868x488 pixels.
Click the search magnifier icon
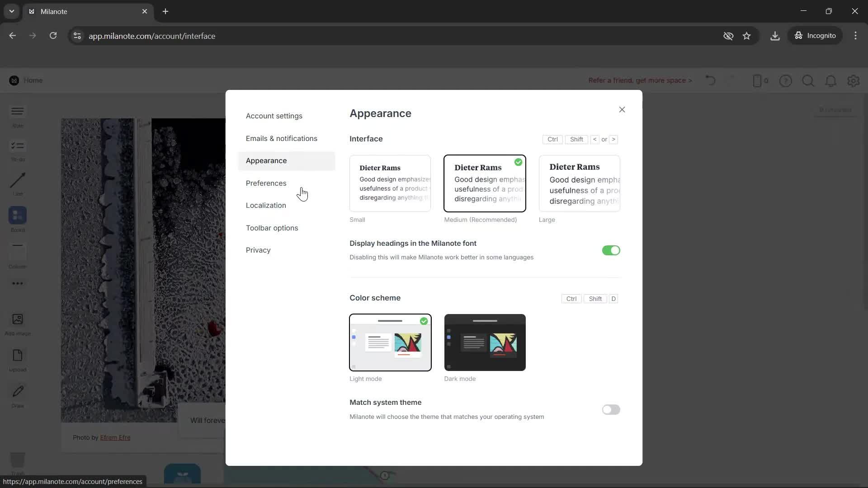coord(808,81)
